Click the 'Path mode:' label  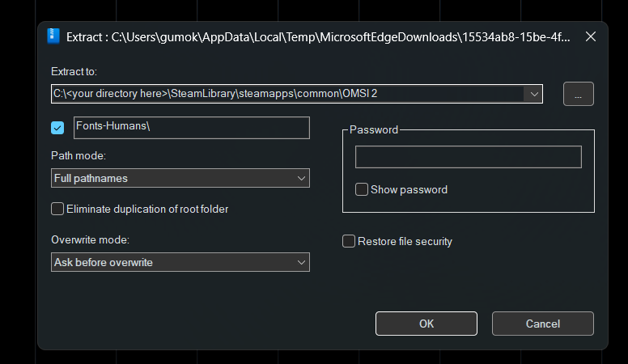click(x=78, y=155)
